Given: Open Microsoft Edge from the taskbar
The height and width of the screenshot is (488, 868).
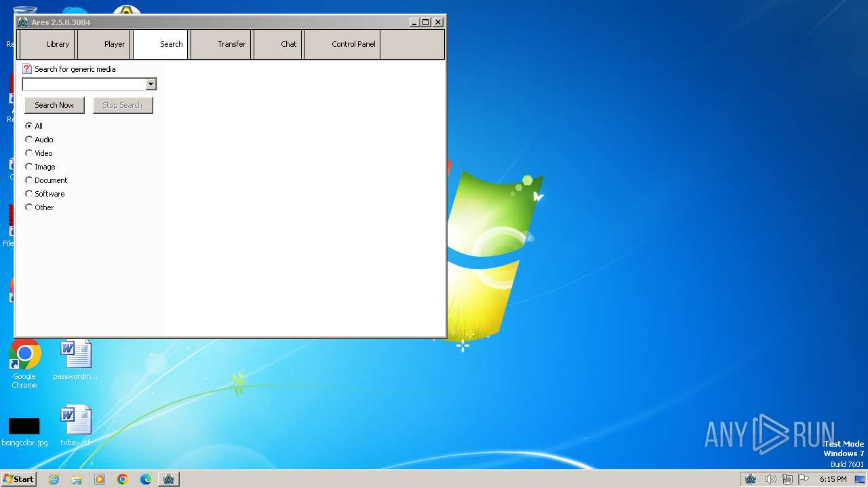Looking at the screenshot, I should pos(146,479).
